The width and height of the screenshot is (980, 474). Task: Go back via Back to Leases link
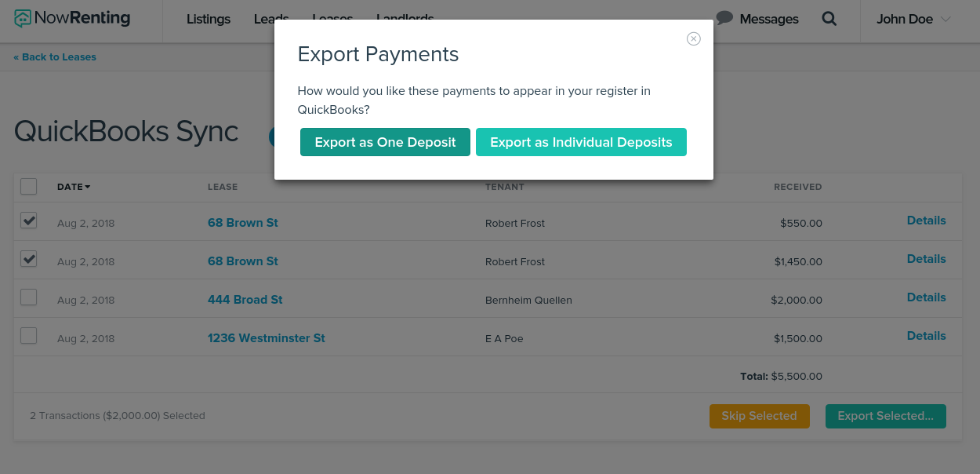click(x=55, y=57)
